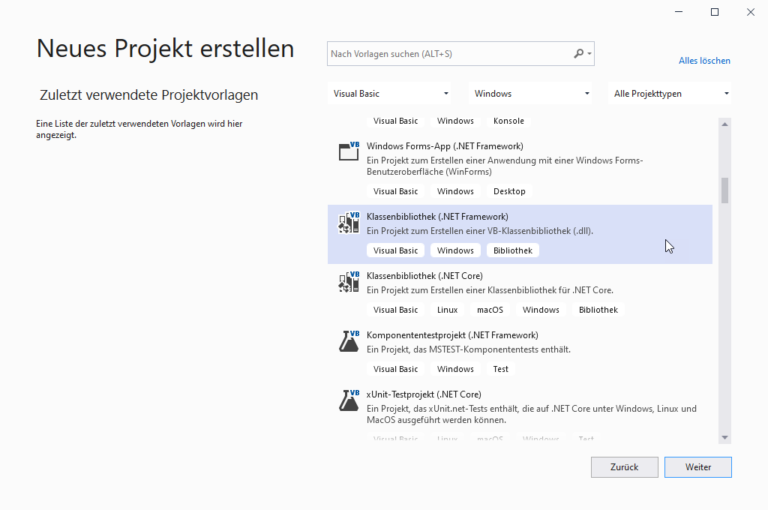The image size is (768, 510).
Task: Click the Alles löschen link
Action: [x=704, y=61]
